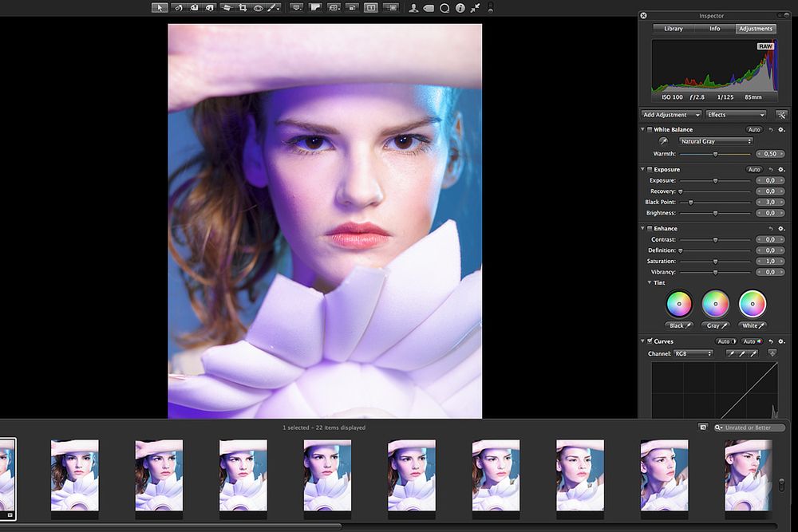Viewport: 798px width, 532px height.
Task: Collapse the Tint controls
Action: click(x=650, y=282)
